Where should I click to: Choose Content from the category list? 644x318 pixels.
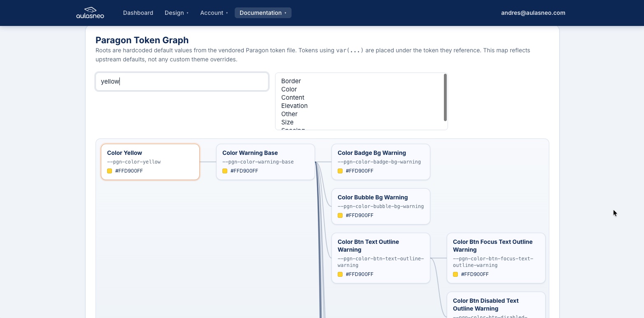[293, 98]
